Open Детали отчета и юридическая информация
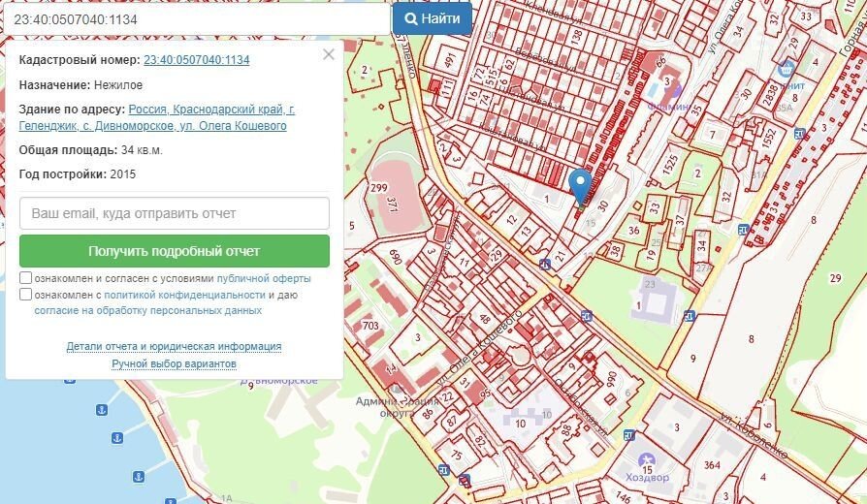The width and height of the screenshot is (867, 504). pyautogui.click(x=174, y=346)
